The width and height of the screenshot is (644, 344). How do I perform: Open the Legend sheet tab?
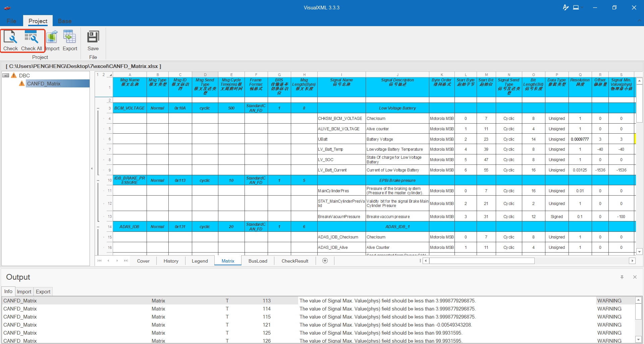point(200,261)
